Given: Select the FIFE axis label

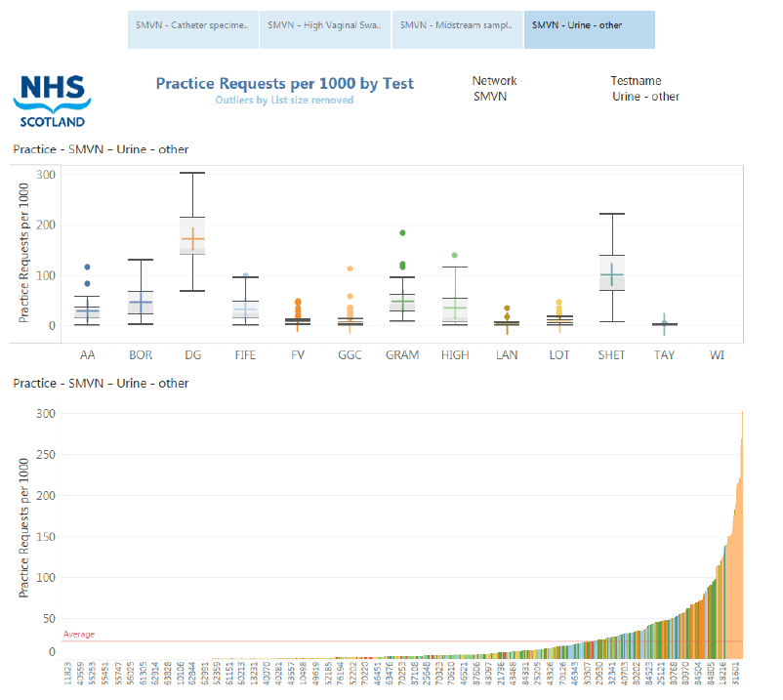Looking at the screenshot, I should (245, 355).
